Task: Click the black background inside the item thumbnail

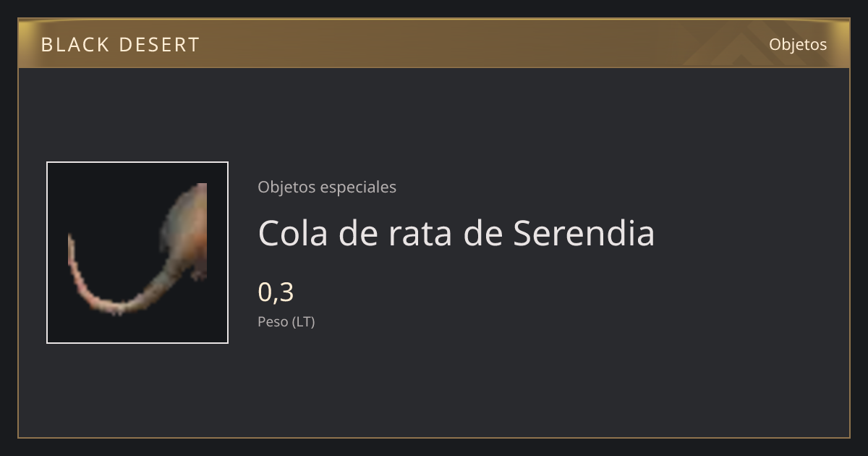Action: pos(109,195)
